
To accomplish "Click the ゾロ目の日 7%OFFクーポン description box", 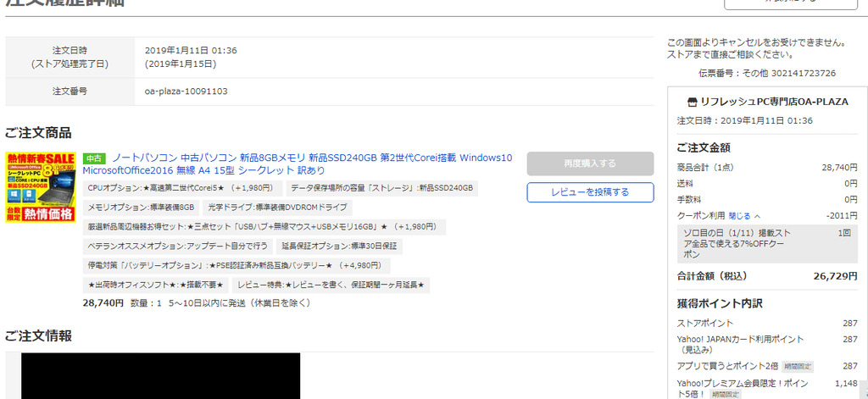I will tap(767, 244).
